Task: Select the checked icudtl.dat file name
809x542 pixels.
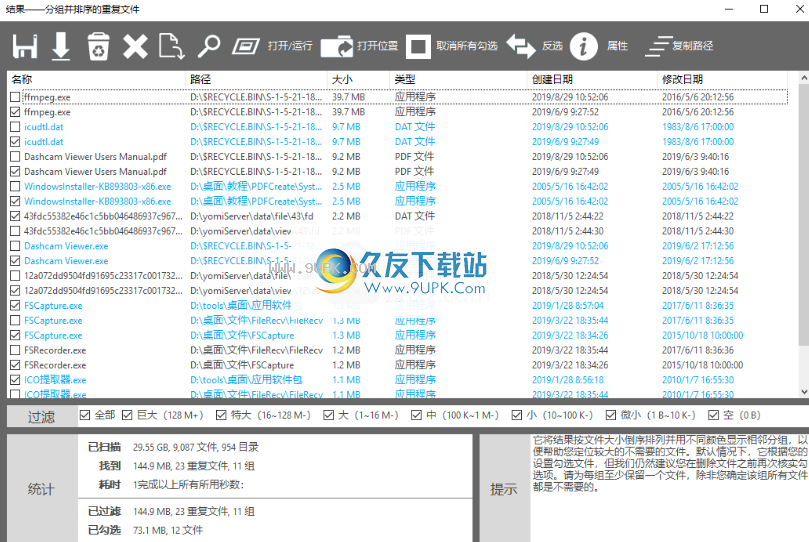Action: click(x=43, y=142)
